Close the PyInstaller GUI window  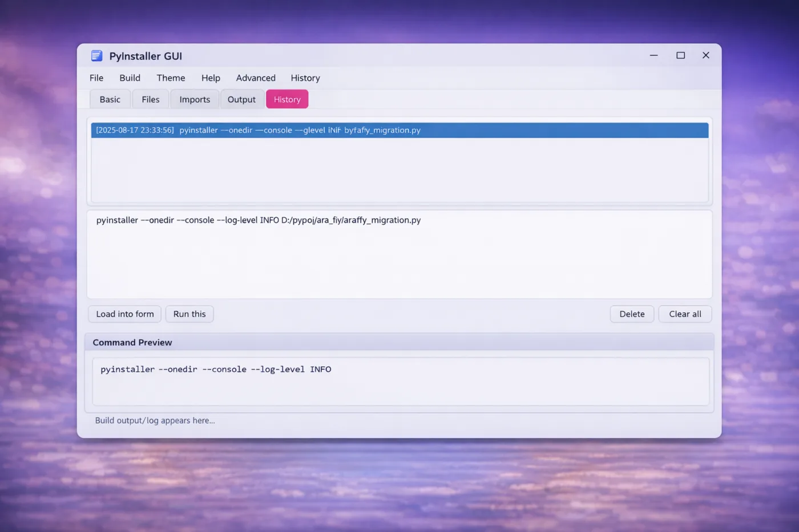click(705, 55)
